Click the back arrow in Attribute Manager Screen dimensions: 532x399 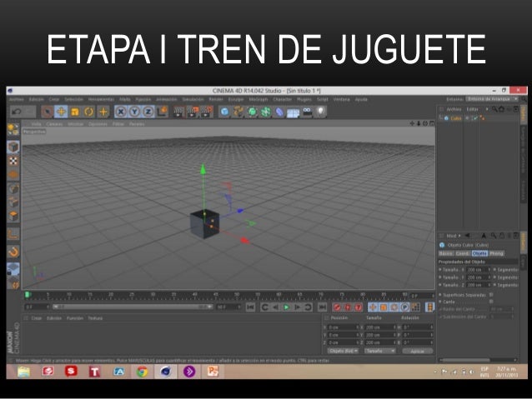[468, 236]
